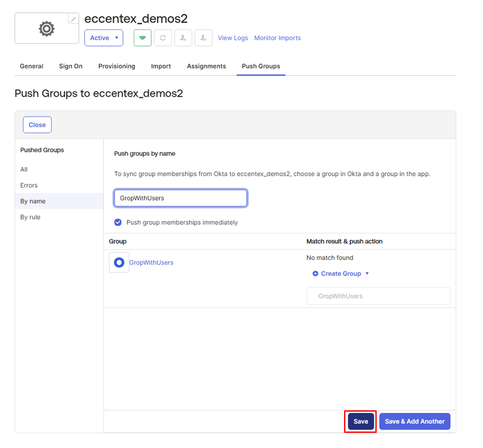483x448 pixels.
Task: Click the GropWithUsers group circle icon
Action: [119, 262]
